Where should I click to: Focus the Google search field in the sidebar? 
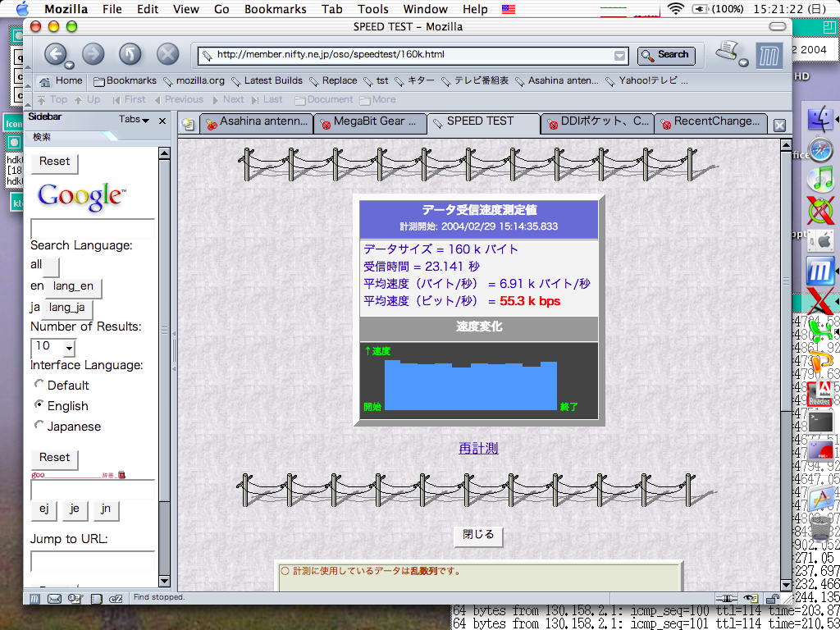coord(93,229)
